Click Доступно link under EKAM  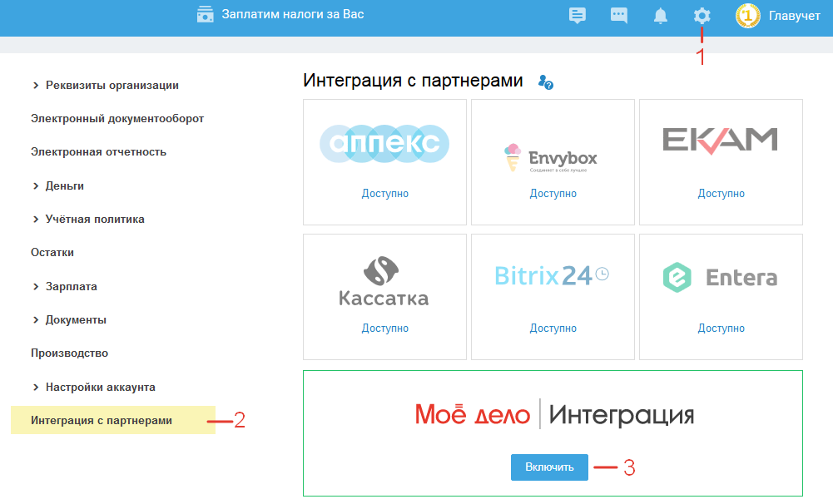721,193
